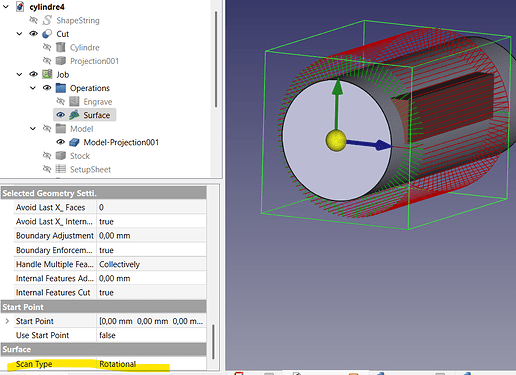Select the Model-Projection001 icon
This screenshot has width=516, height=375.
click(74, 142)
